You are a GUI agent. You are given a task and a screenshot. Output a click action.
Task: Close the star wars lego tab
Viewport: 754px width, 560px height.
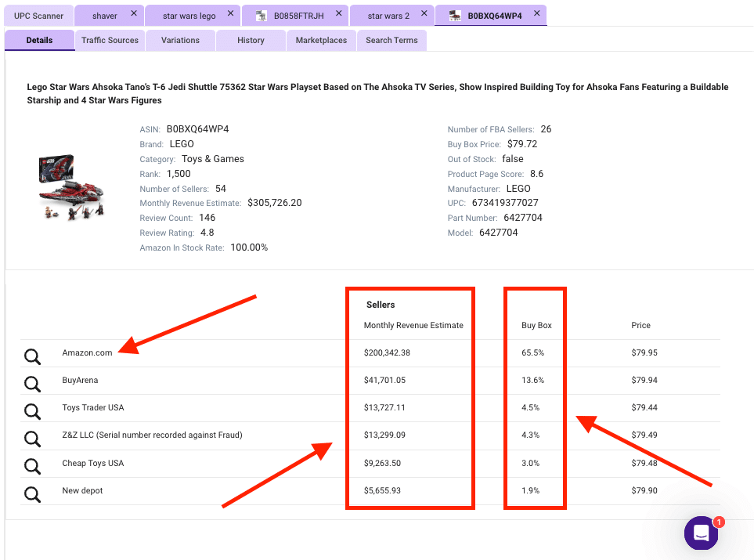click(230, 13)
